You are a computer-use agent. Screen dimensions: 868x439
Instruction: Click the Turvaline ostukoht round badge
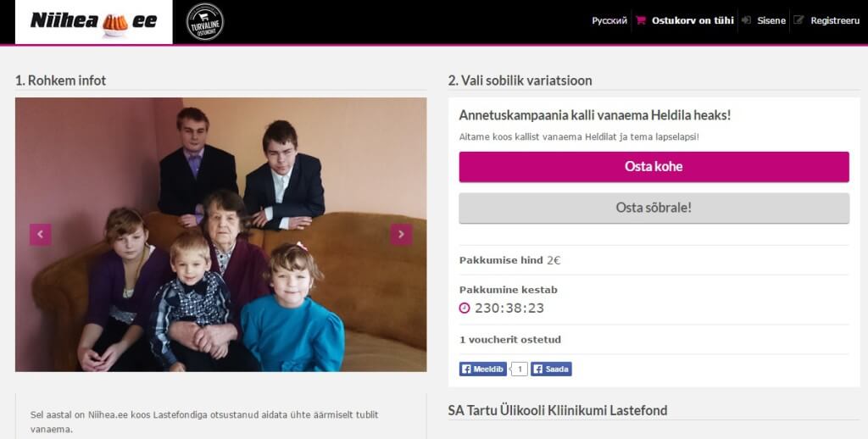click(205, 22)
